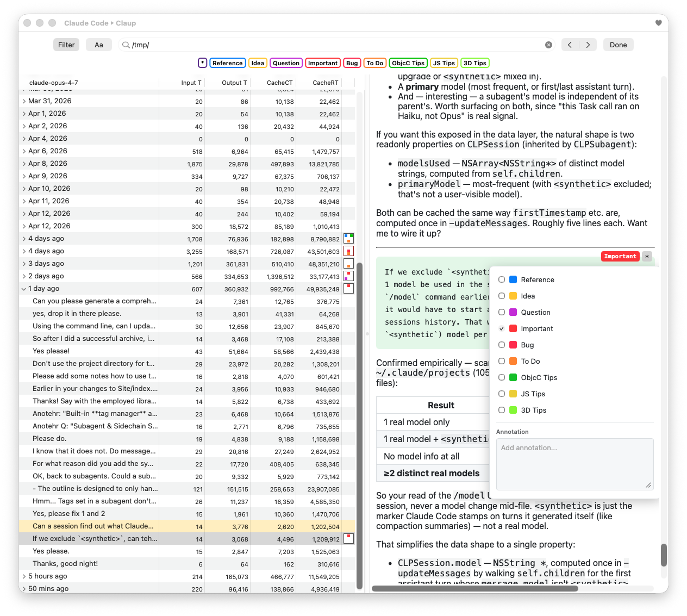Screen dimensions: 687x616
Task: Select the 'Please do.' row
Action: (x=187, y=439)
